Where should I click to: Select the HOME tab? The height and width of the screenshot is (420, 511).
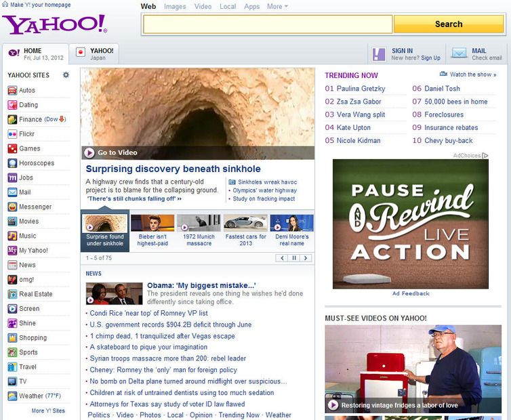tap(35, 54)
